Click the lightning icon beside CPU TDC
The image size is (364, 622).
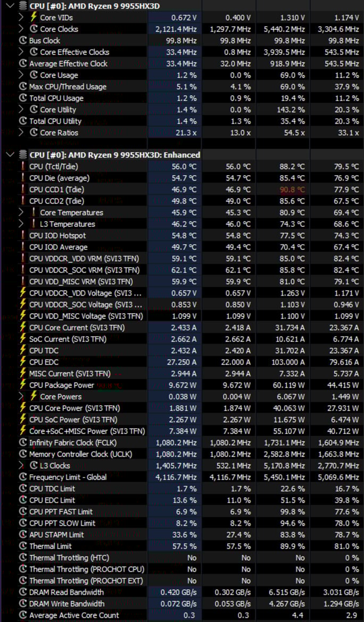pyautogui.click(x=23, y=350)
